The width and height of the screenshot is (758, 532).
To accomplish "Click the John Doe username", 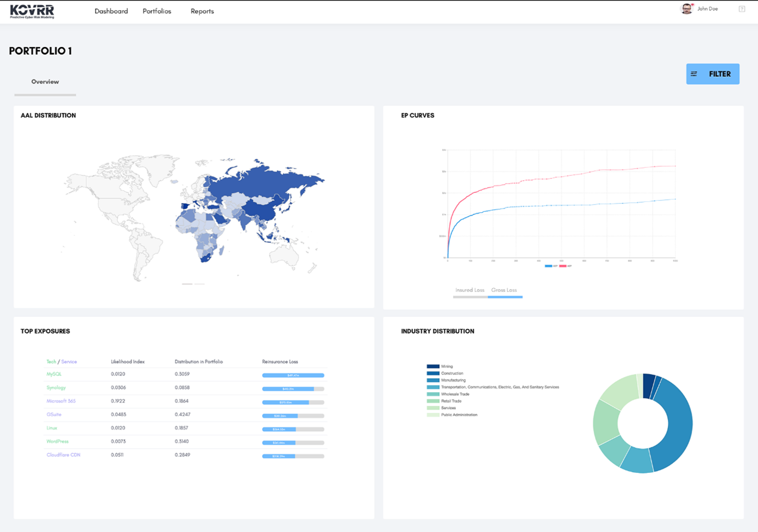I will 708,9.
